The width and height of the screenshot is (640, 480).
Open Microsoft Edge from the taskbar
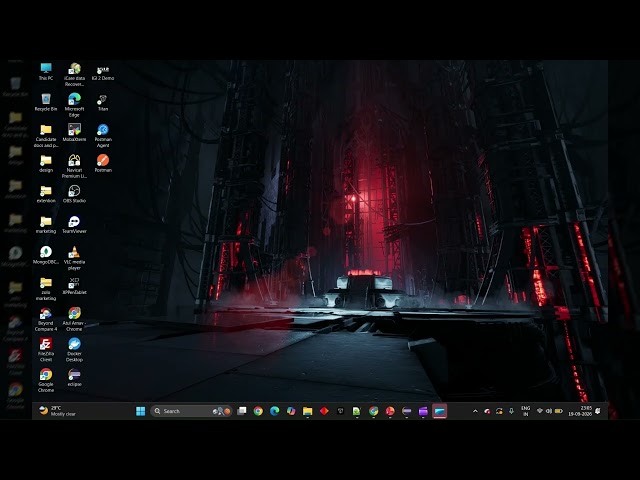[x=274, y=411]
